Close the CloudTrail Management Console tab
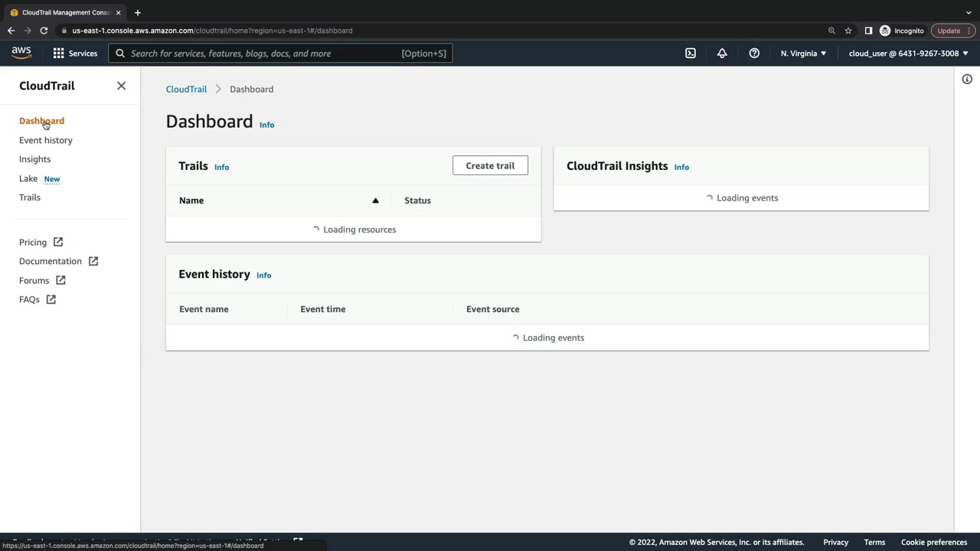980x551 pixels. pos(118,12)
